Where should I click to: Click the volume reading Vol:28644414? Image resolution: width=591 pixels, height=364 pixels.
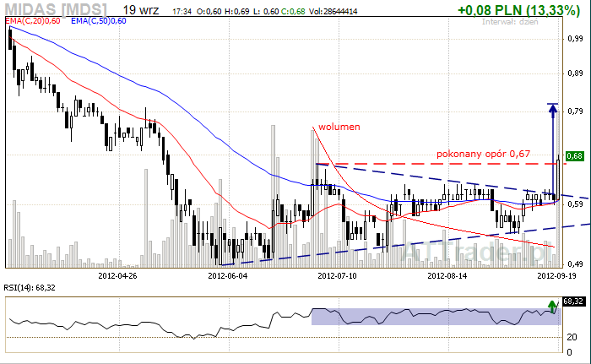(333, 12)
